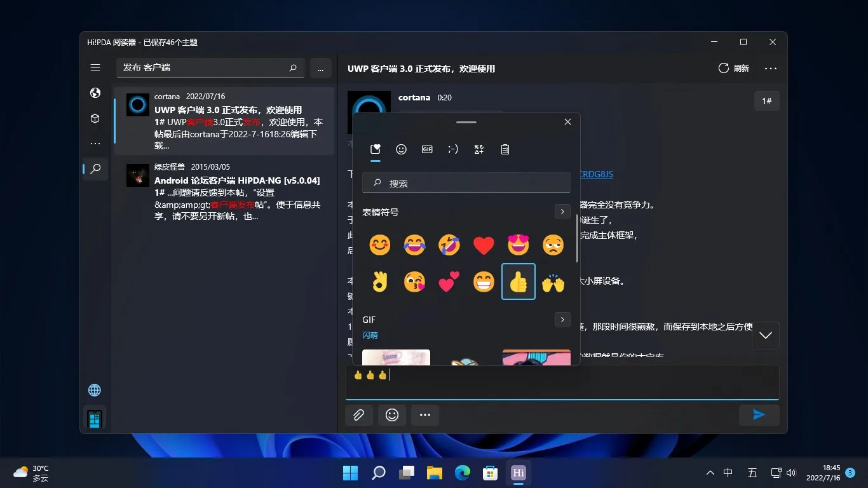Insert the two pink hearts emoji
Image resolution: width=868 pixels, height=488 pixels.
(x=449, y=281)
